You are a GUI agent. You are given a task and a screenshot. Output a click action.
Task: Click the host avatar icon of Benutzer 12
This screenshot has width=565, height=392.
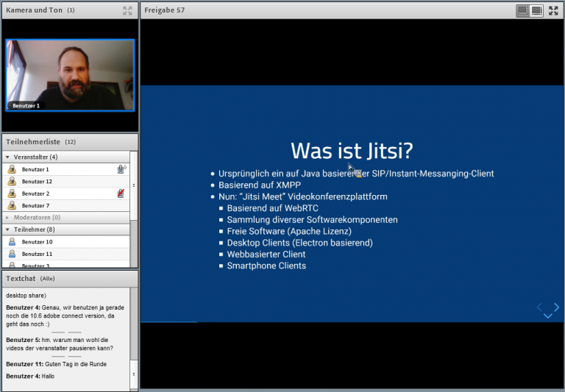tap(12, 181)
